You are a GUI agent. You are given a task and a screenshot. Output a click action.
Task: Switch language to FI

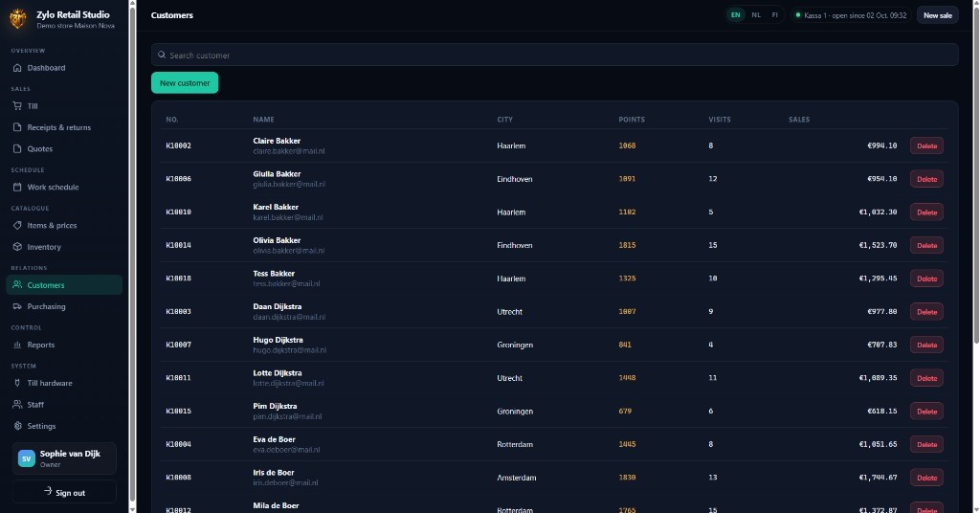tap(775, 15)
